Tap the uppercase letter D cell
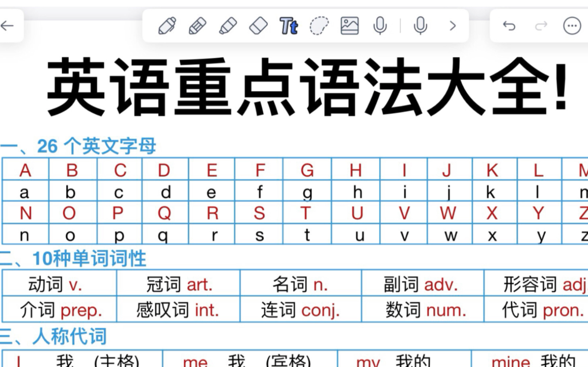This screenshot has width=588, height=367. [165, 169]
